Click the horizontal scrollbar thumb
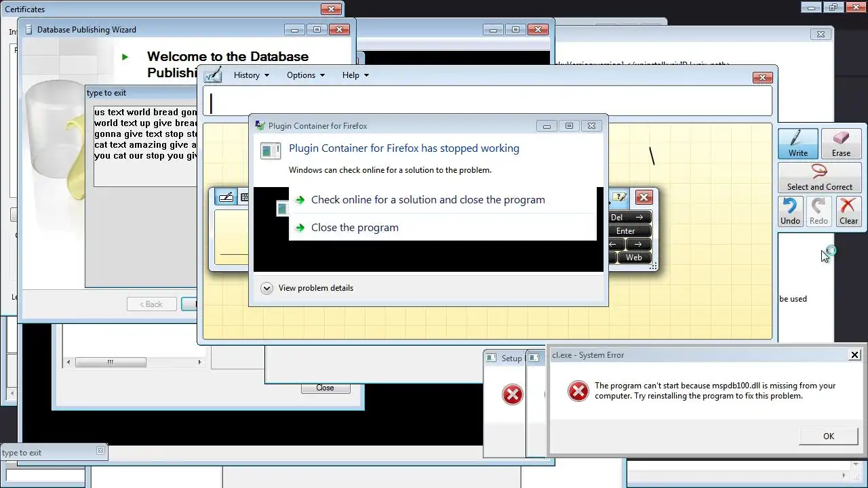 tap(111, 362)
